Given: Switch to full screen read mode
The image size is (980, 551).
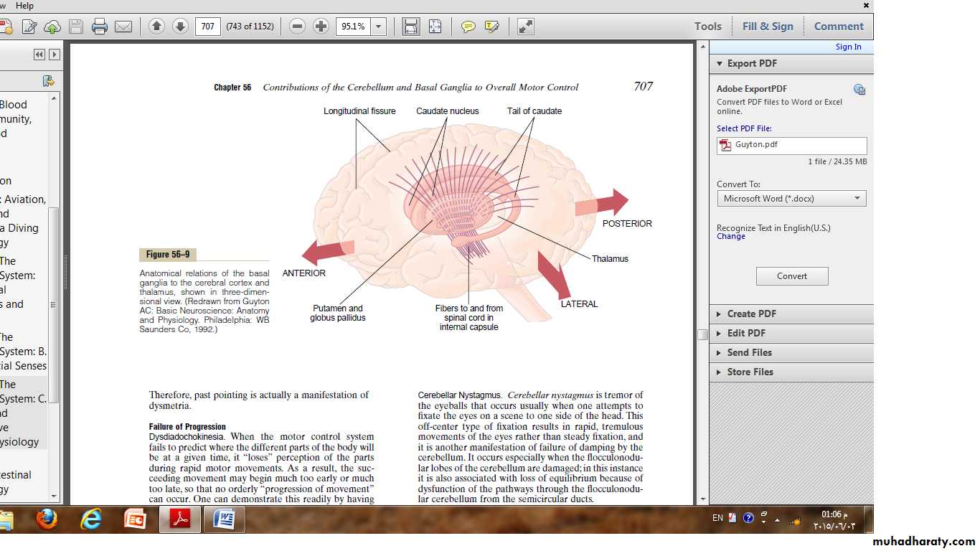Looking at the screenshot, I should tap(526, 27).
